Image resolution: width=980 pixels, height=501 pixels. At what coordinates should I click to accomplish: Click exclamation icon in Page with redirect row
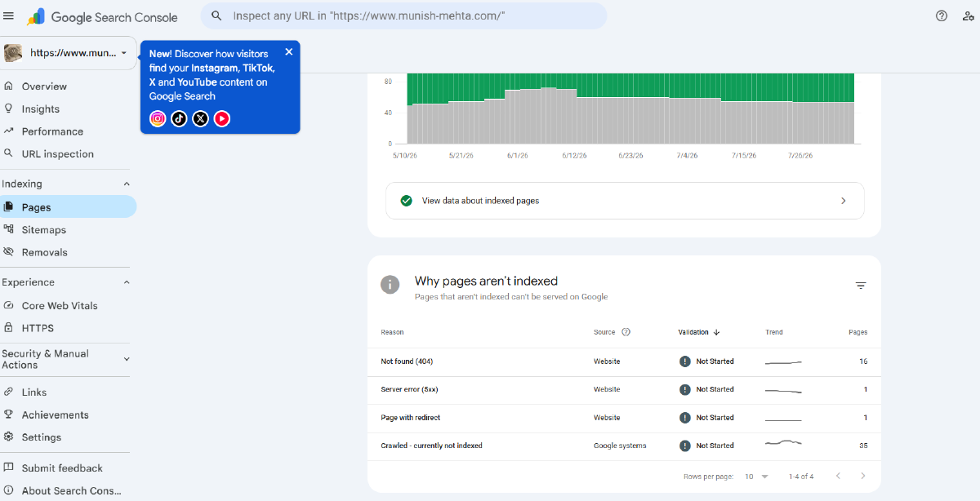click(685, 418)
